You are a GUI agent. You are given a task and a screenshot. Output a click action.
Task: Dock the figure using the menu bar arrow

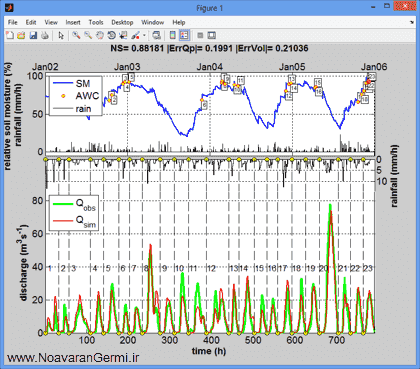coord(412,22)
